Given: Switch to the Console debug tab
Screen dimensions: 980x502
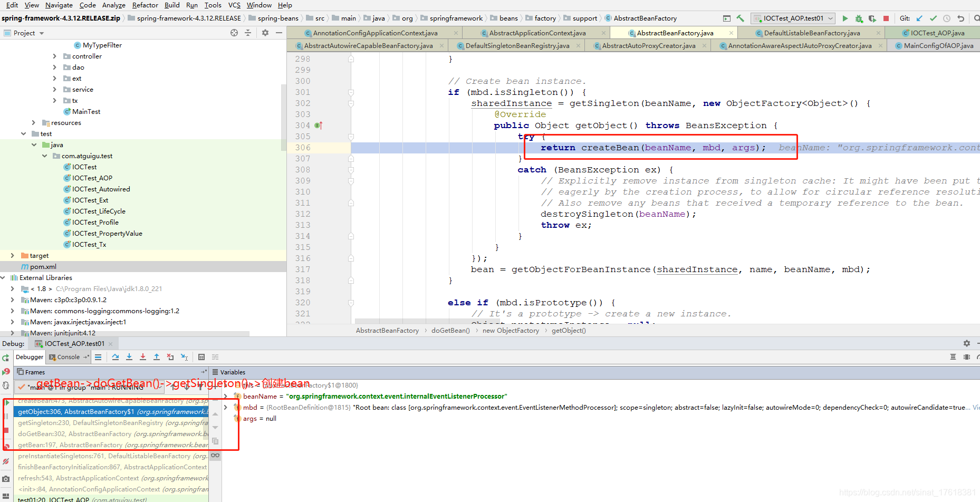Looking at the screenshot, I should (x=69, y=357).
